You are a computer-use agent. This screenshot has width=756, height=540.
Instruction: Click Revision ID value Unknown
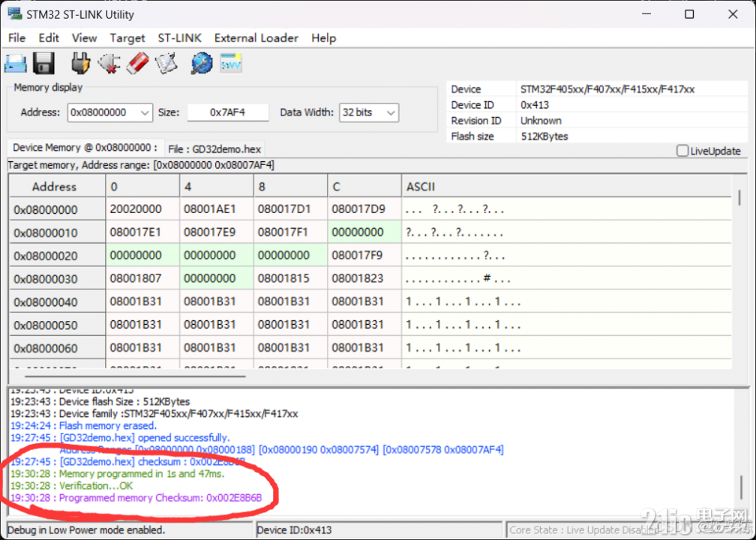[x=541, y=121]
